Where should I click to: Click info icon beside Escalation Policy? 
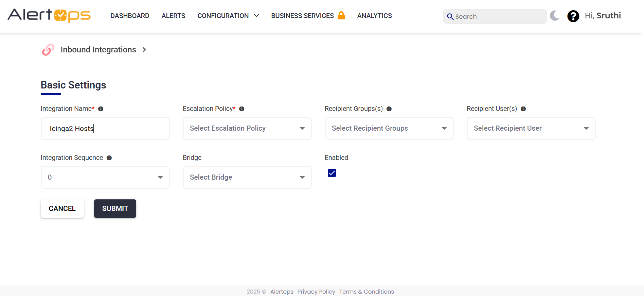click(241, 109)
